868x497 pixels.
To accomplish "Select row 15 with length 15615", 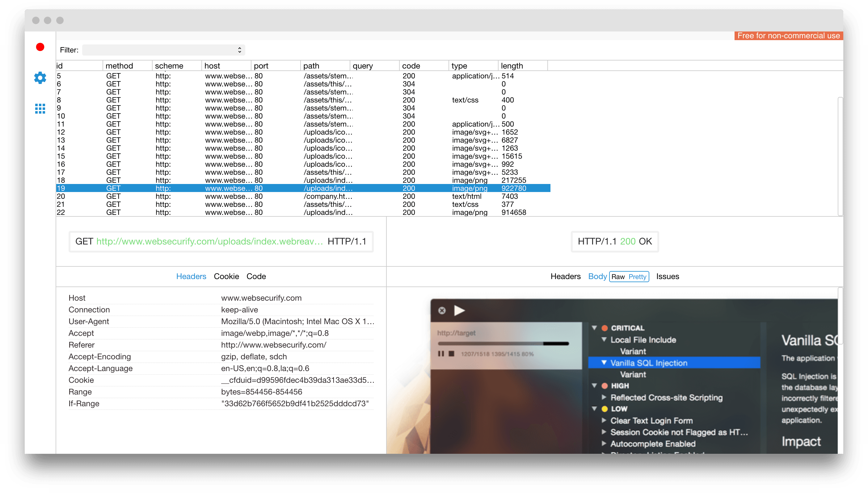I will tap(303, 156).
